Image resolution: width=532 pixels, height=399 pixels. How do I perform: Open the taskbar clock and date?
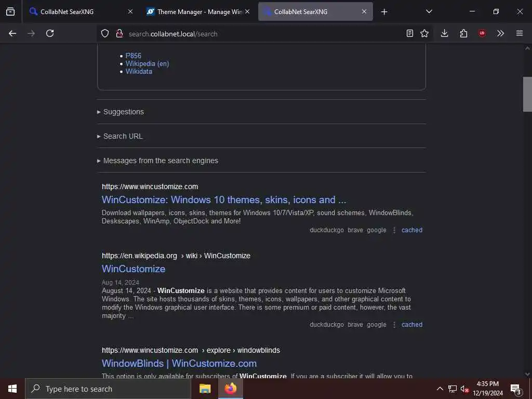coord(488,389)
